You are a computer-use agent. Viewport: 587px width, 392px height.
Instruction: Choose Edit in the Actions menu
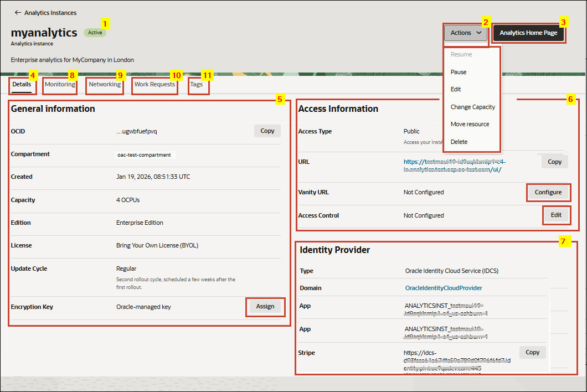pos(455,89)
